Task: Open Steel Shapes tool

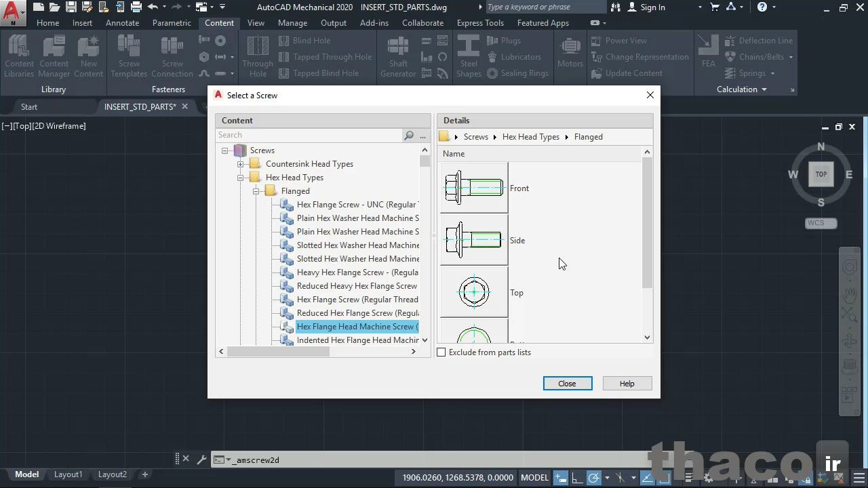Action: pyautogui.click(x=469, y=56)
